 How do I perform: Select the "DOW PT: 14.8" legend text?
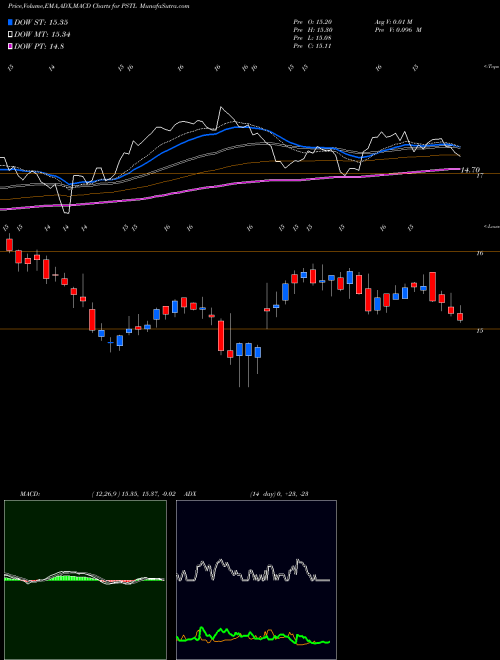39,46
